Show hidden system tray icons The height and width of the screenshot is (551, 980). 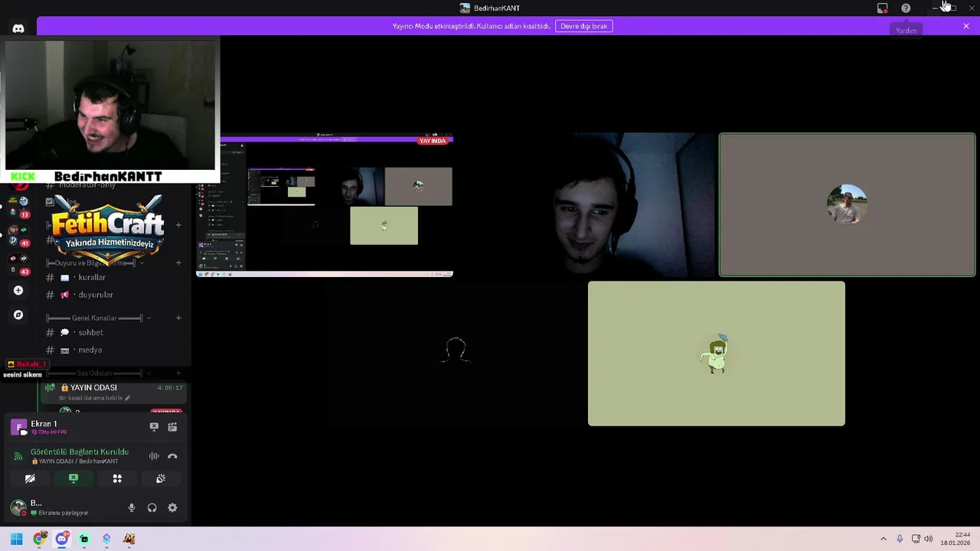[883, 539]
